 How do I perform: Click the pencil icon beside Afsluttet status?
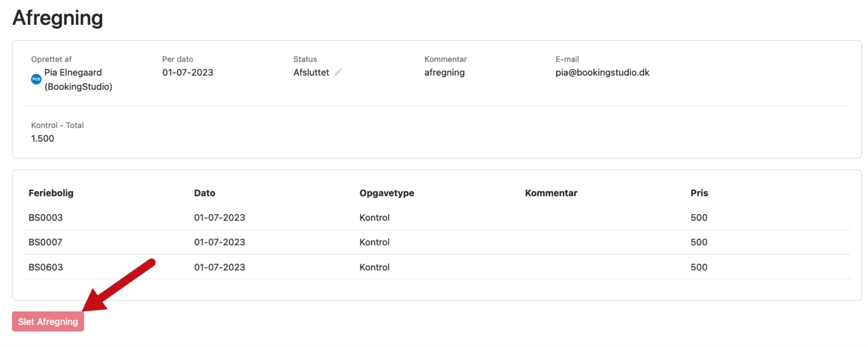click(338, 72)
